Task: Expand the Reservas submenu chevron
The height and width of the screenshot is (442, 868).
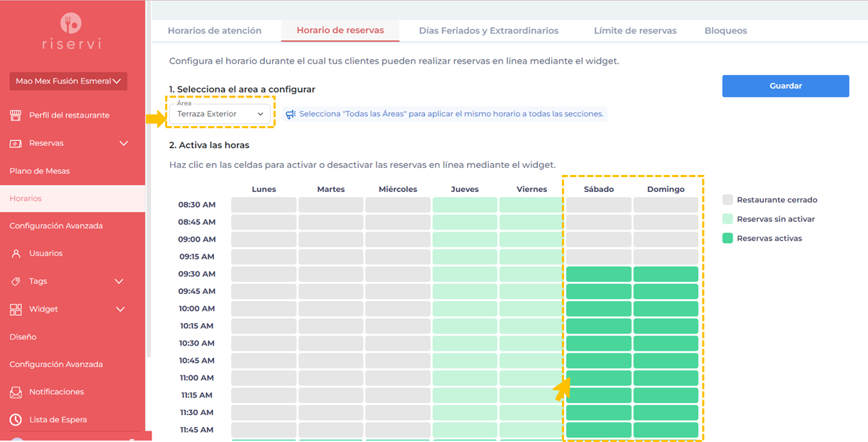Action: pos(124,143)
